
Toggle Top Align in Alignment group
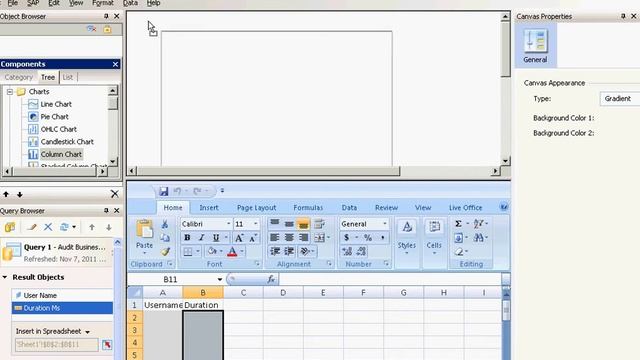click(x=274, y=224)
